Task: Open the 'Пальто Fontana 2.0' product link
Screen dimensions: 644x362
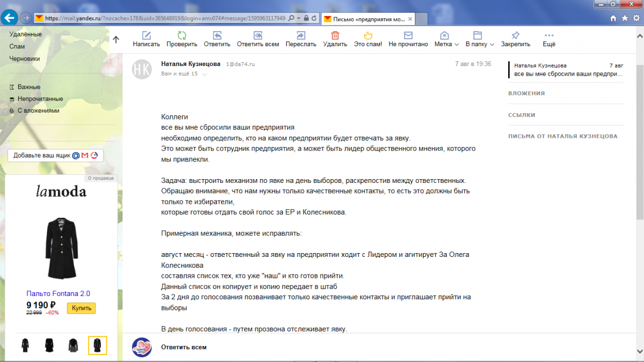Action: tap(58, 293)
